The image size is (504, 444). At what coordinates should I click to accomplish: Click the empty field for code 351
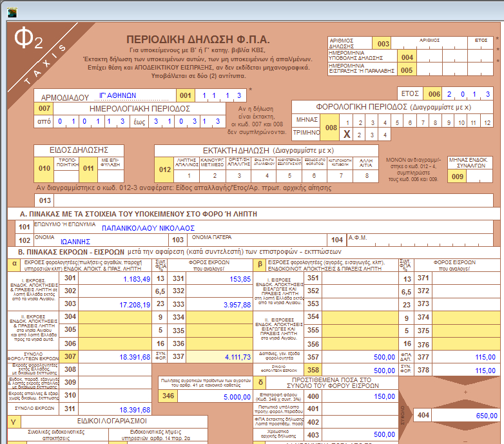(x=360, y=278)
